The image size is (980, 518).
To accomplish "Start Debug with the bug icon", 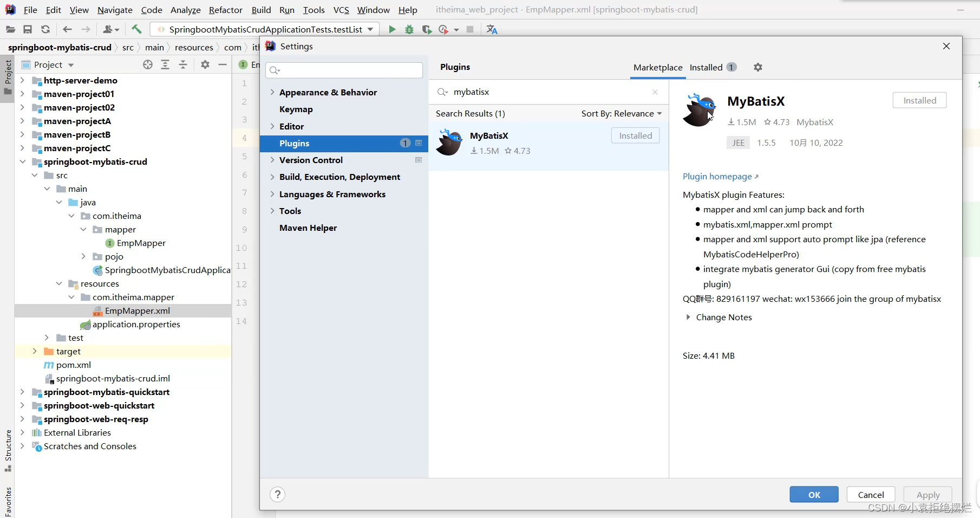I will pyautogui.click(x=409, y=29).
